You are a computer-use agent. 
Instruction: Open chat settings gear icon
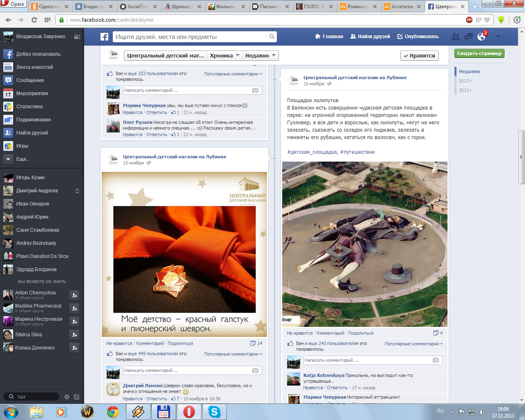point(67,397)
